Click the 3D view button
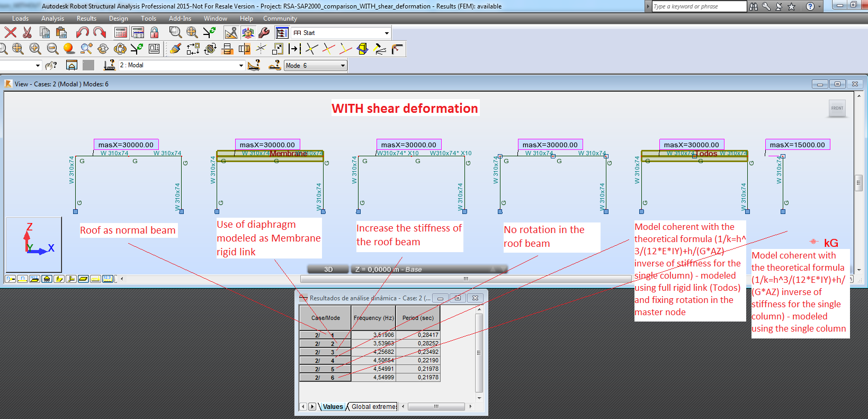The image size is (868, 419). (328, 270)
